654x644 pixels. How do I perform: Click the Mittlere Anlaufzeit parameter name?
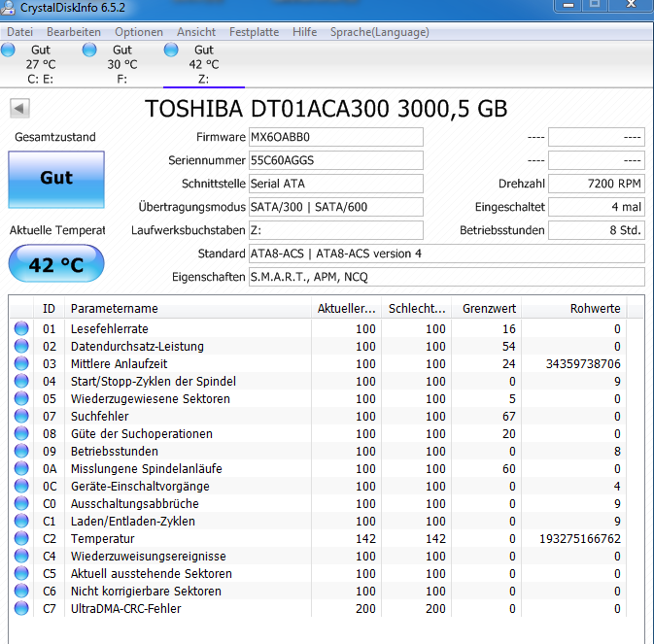coord(119,363)
